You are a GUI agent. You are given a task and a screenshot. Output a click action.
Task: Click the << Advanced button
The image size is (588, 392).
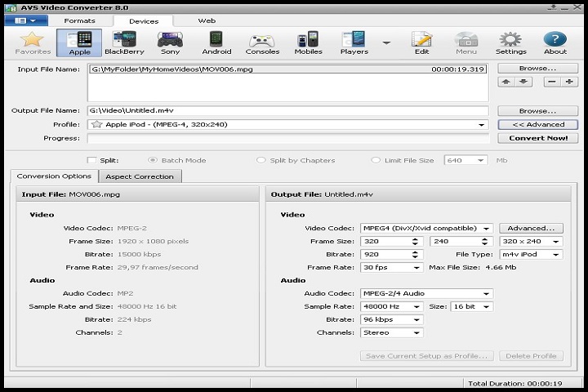click(x=537, y=124)
